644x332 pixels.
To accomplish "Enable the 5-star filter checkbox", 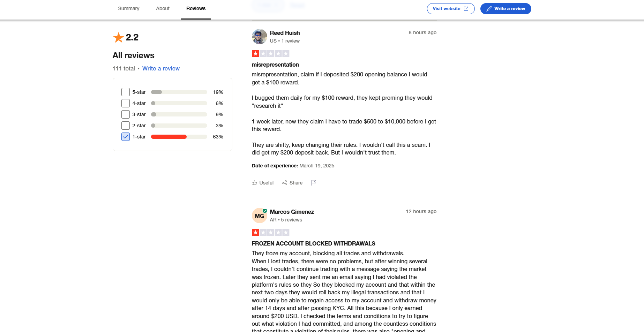I will pyautogui.click(x=126, y=92).
